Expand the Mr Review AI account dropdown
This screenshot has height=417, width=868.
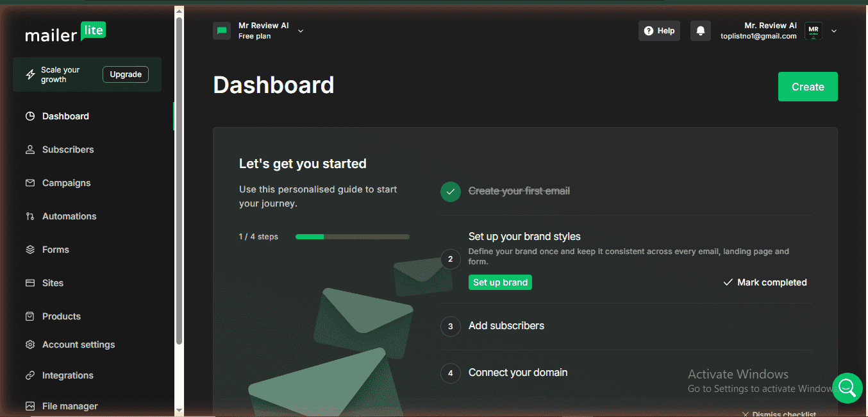click(x=301, y=31)
